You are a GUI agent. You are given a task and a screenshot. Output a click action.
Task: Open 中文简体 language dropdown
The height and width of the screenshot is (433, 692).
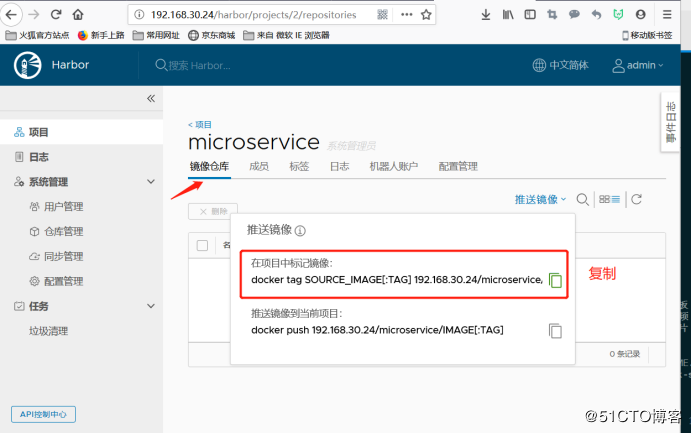pos(560,65)
